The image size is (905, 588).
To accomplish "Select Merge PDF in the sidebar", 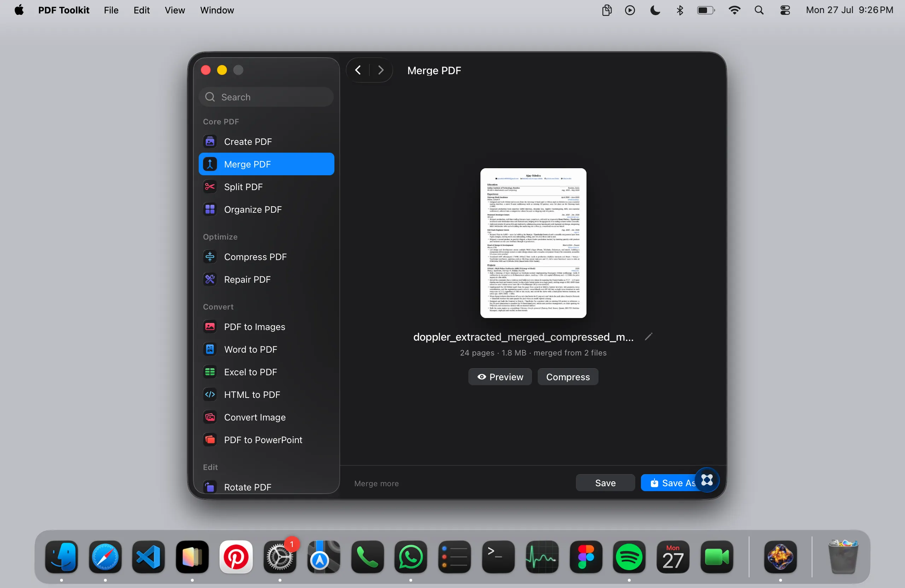I will (266, 164).
